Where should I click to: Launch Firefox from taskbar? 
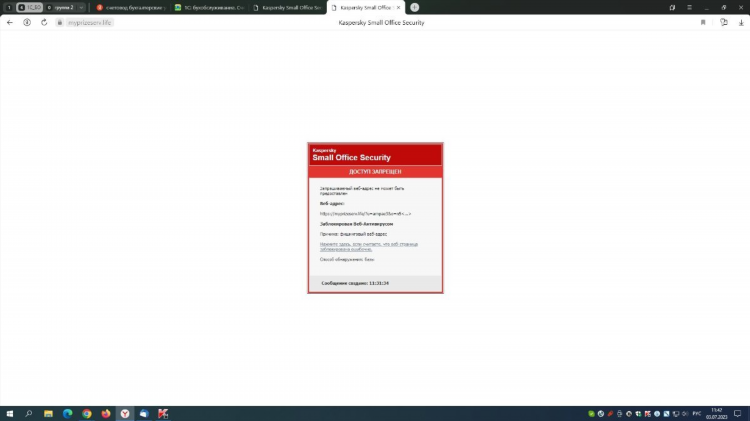point(106,413)
